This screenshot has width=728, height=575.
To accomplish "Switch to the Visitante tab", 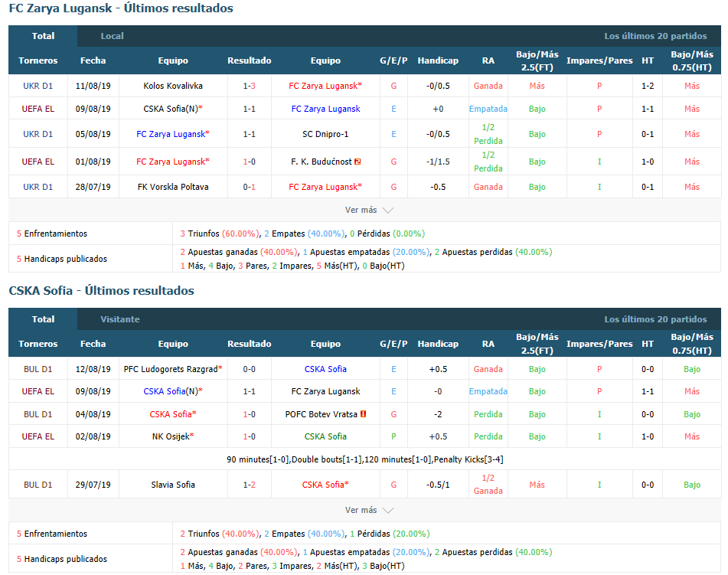I will 119,319.
